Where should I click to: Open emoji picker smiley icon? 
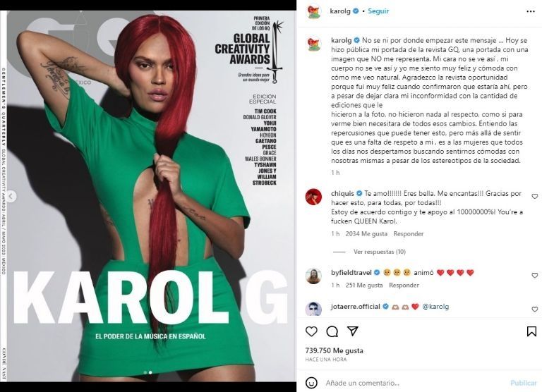311,383
